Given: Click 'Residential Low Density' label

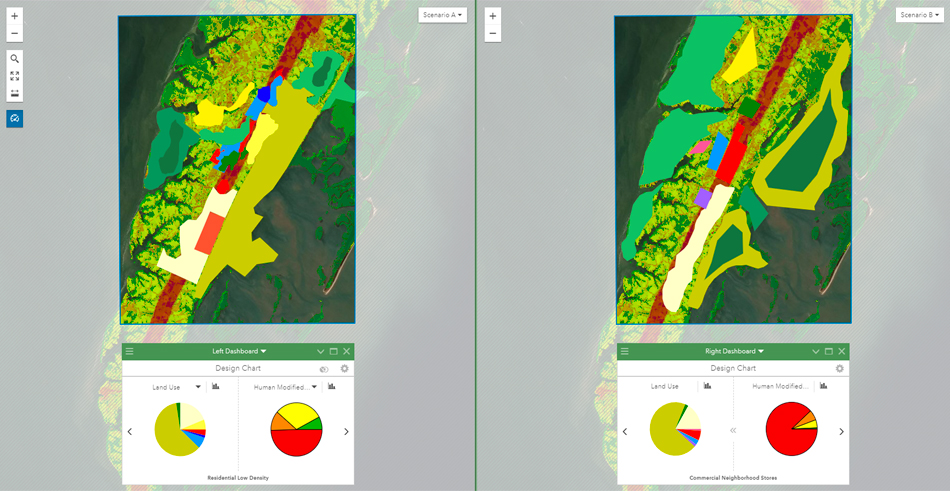Looking at the screenshot, I should pyautogui.click(x=238, y=478).
